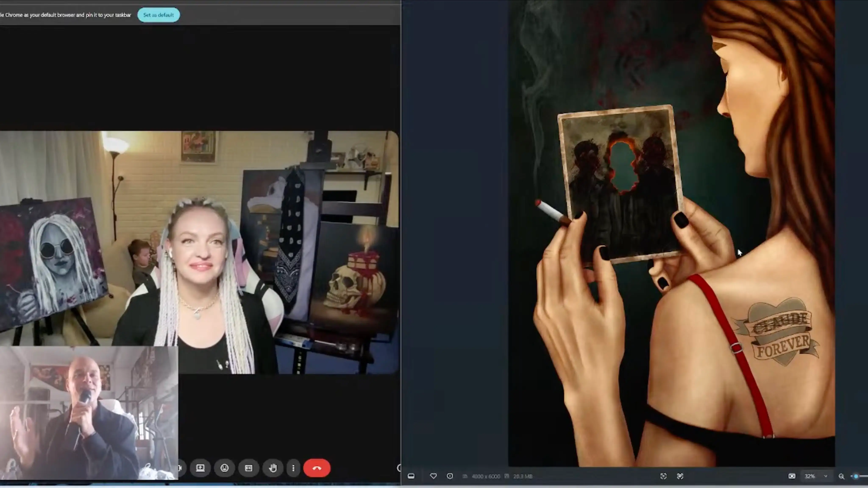868x488 pixels.
Task: Click the fit-to-window zoom icon
Action: (664, 476)
